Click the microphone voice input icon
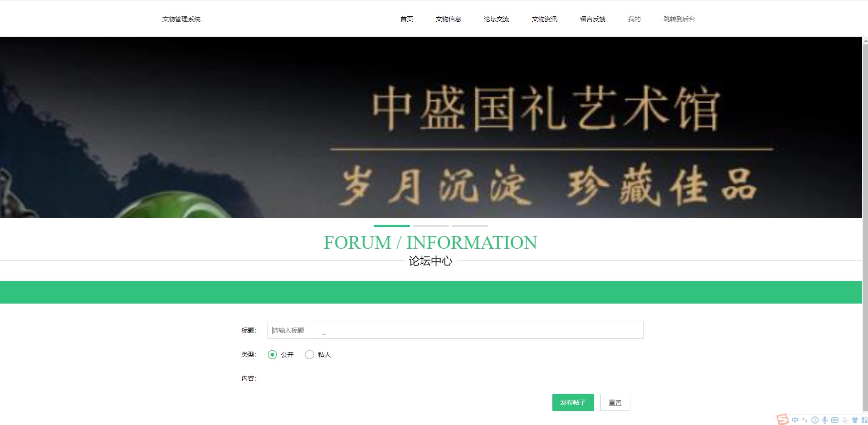This screenshot has width=868, height=425. [x=825, y=420]
